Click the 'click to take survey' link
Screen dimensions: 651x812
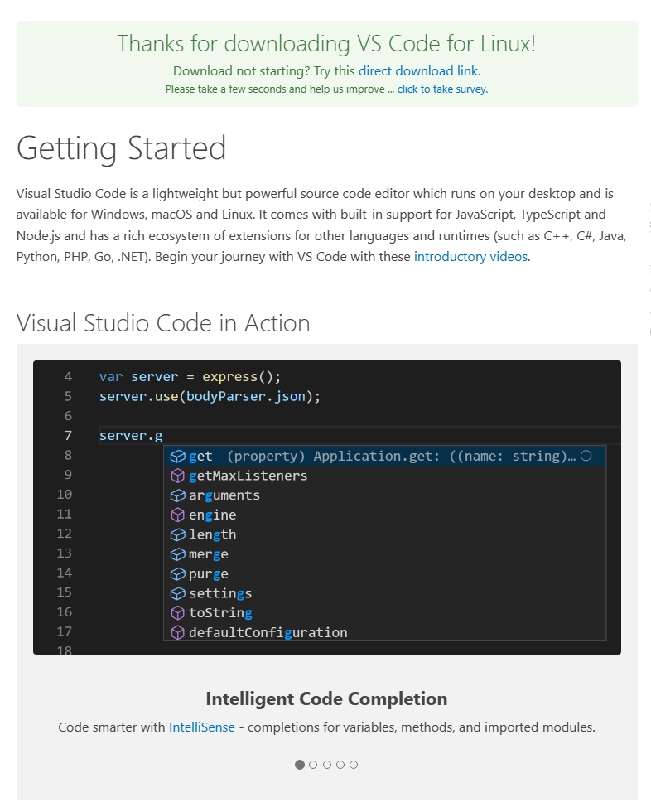tap(442, 89)
